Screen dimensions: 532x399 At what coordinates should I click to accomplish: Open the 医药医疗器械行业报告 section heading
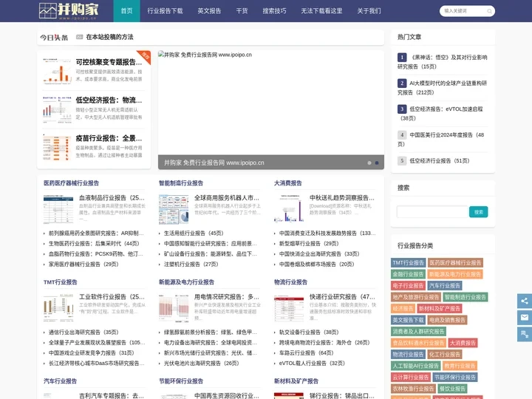71,183
